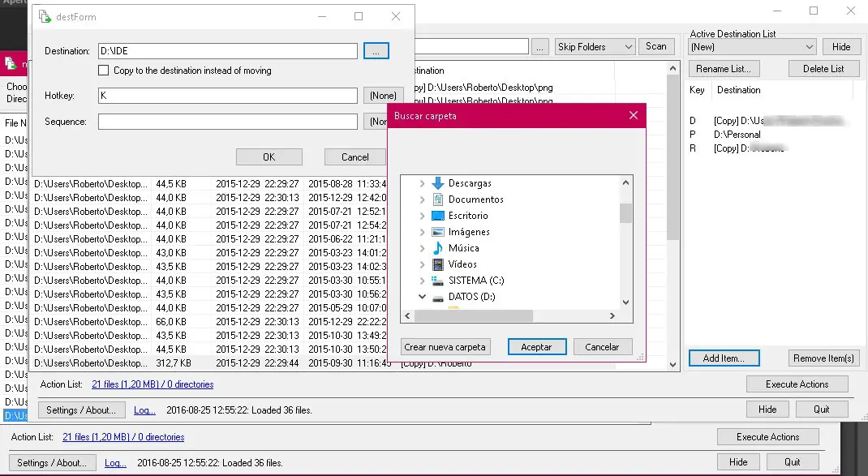Click the folder tree scroll-right arrow

(612, 316)
